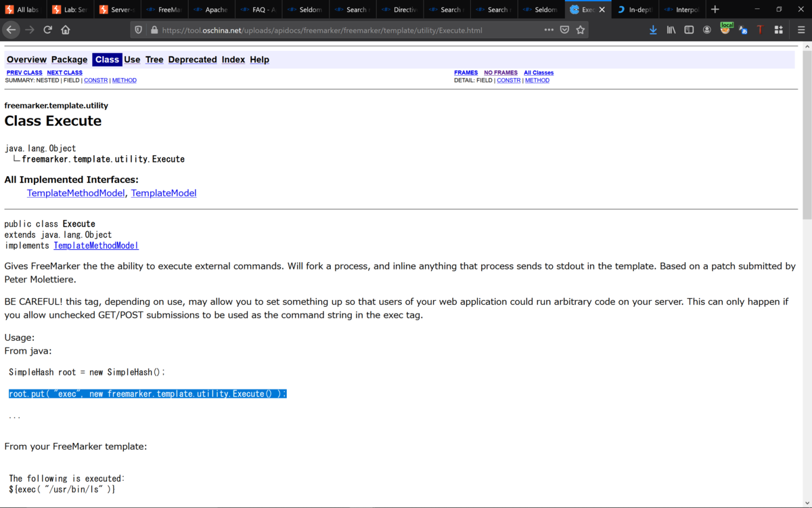Click the red T extension icon
812x508 pixels.
[761, 30]
